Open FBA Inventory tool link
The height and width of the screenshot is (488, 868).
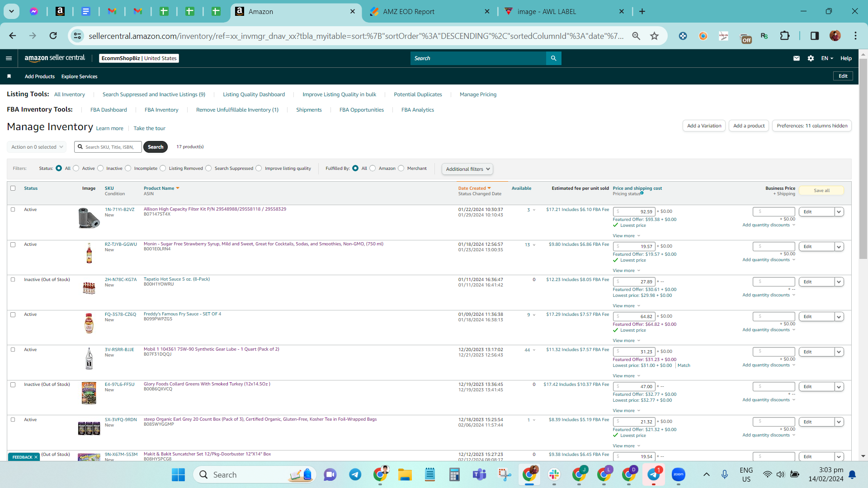coord(161,110)
